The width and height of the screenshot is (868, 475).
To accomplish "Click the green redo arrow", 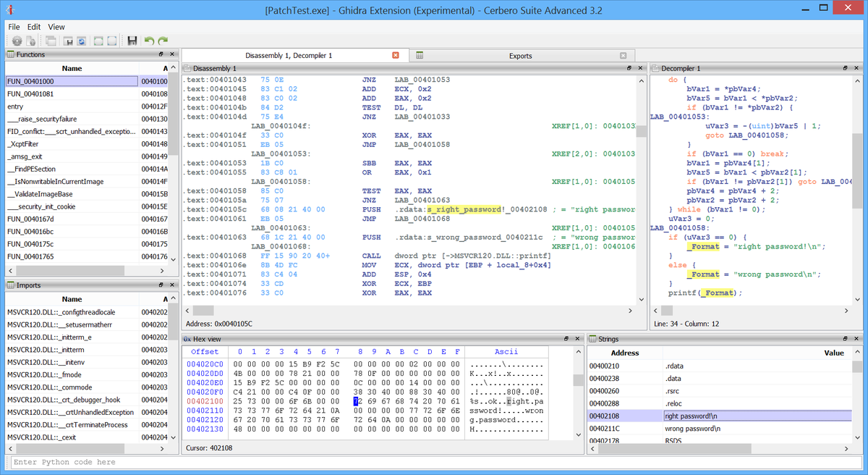I will tap(163, 41).
